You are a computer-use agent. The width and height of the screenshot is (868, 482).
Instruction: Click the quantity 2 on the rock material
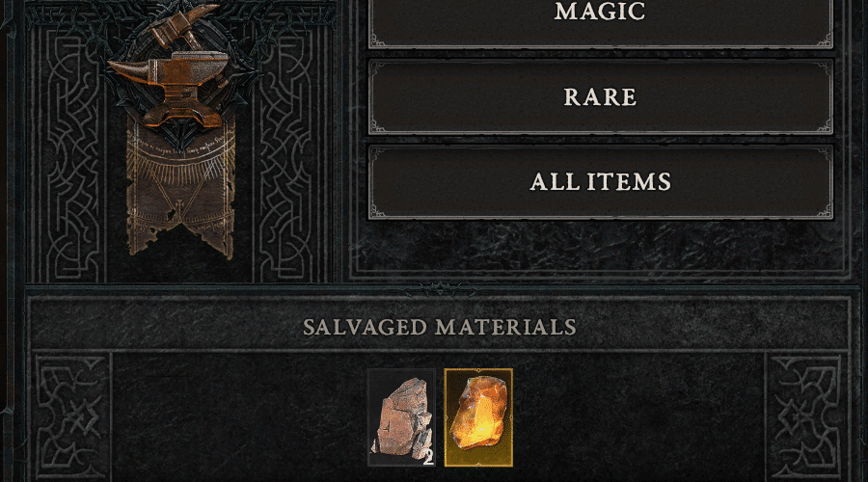(x=428, y=458)
